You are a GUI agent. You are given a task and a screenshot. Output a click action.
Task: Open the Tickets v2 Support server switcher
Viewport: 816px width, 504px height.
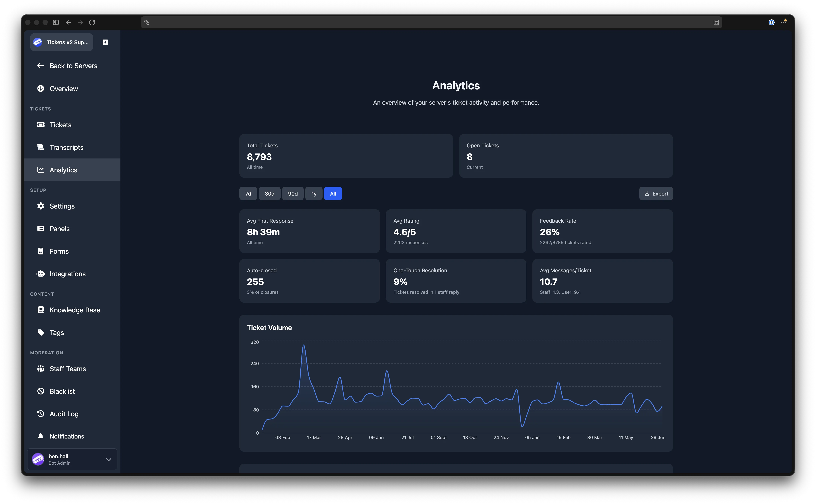62,42
